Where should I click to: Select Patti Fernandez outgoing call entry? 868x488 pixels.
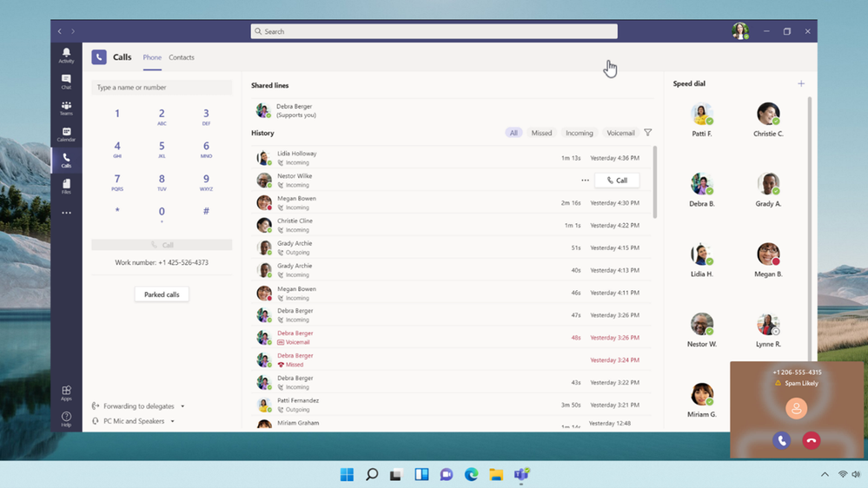pos(451,405)
